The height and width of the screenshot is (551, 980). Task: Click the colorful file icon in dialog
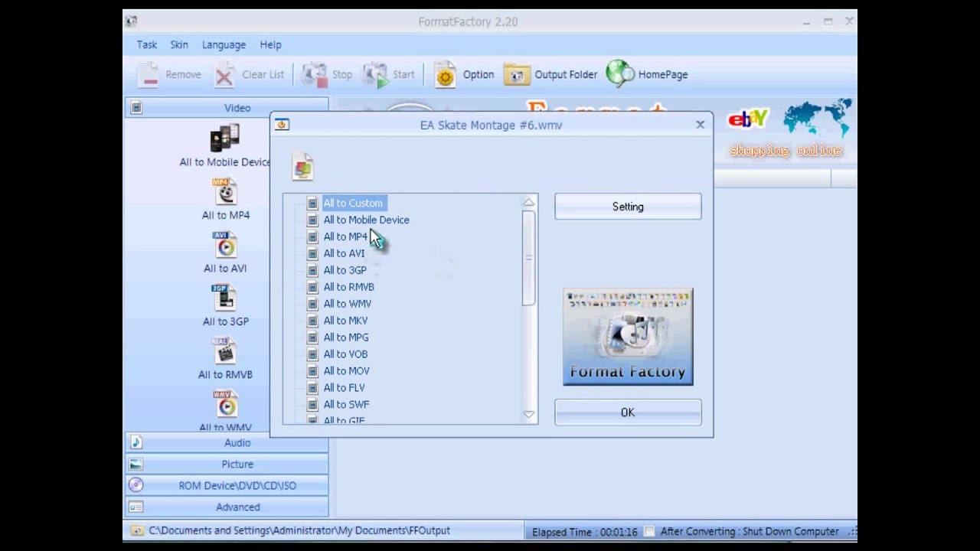tap(303, 168)
